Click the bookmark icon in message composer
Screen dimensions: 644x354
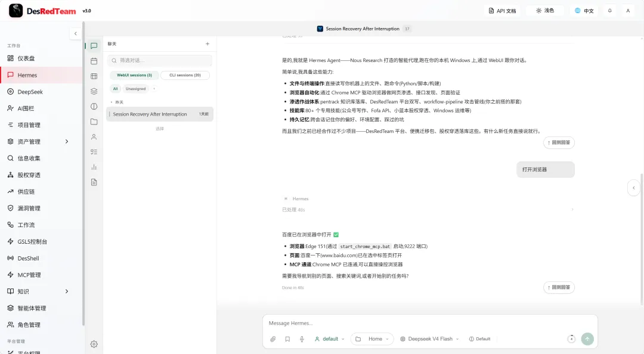coord(287,339)
